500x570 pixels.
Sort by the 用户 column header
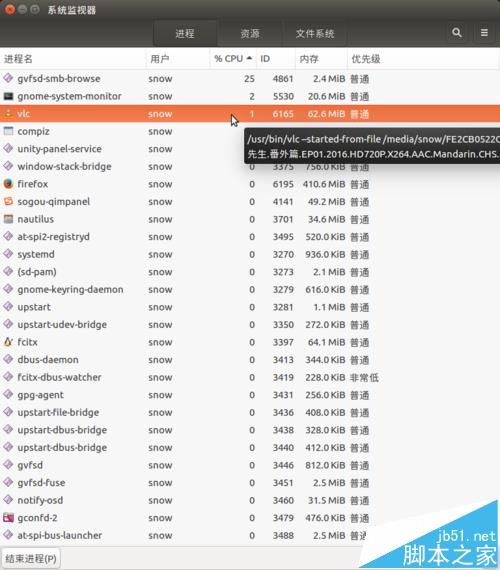point(178,59)
